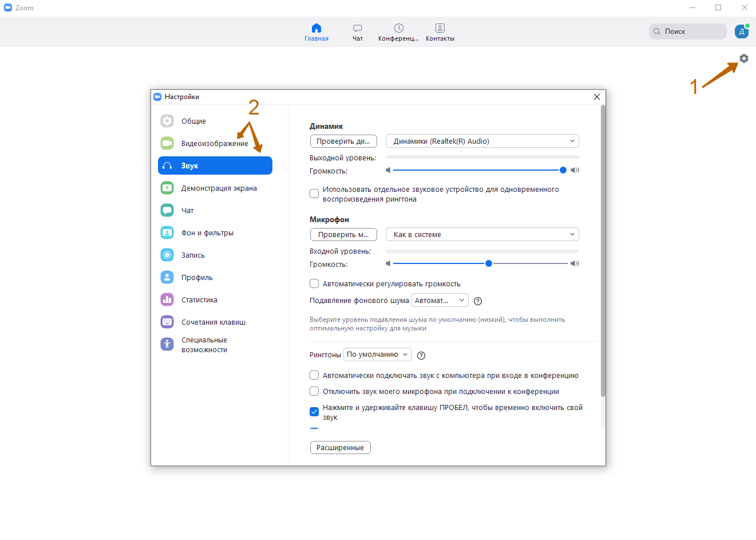
Task: Click the magnifier icon in the Поиск field
Action: pos(657,31)
